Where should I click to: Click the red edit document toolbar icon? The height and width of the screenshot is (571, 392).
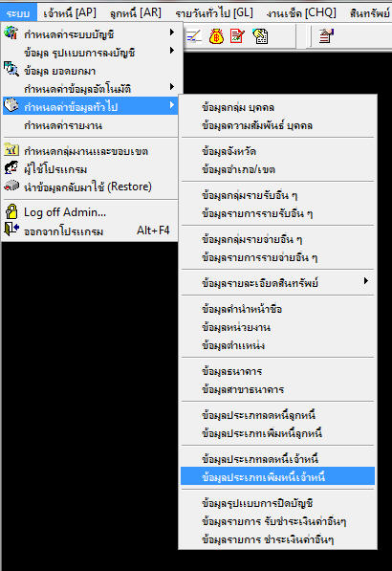(x=237, y=36)
